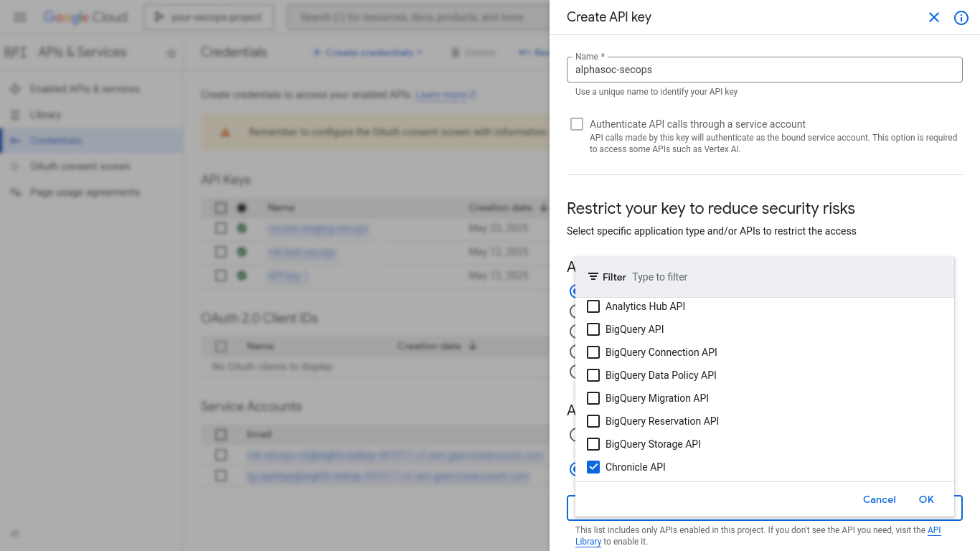This screenshot has height=551, width=980.
Task: Open the your-secops-project selector
Action: pyautogui.click(x=208, y=17)
